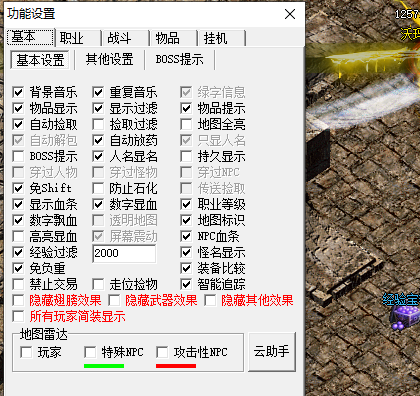Check 隐藏武器效果 option
Image resolution: width=420 pixels, height=396 pixels.
click(x=114, y=300)
